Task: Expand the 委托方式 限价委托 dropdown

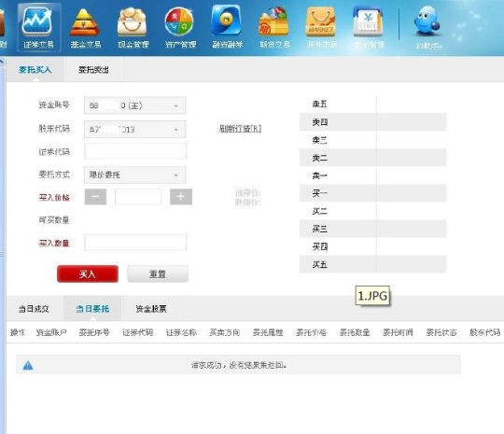Action: click(x=134, y=175)
